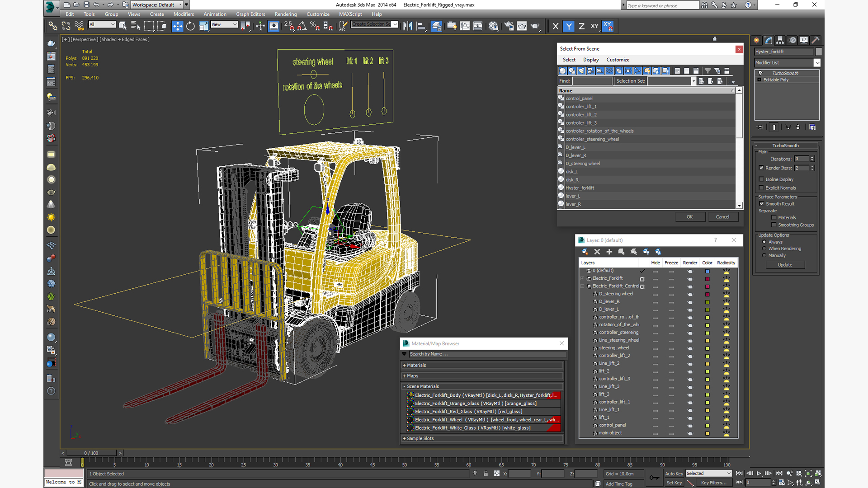Click the Key Filters button
868x488 pixels.
click(x=714, y=483)
